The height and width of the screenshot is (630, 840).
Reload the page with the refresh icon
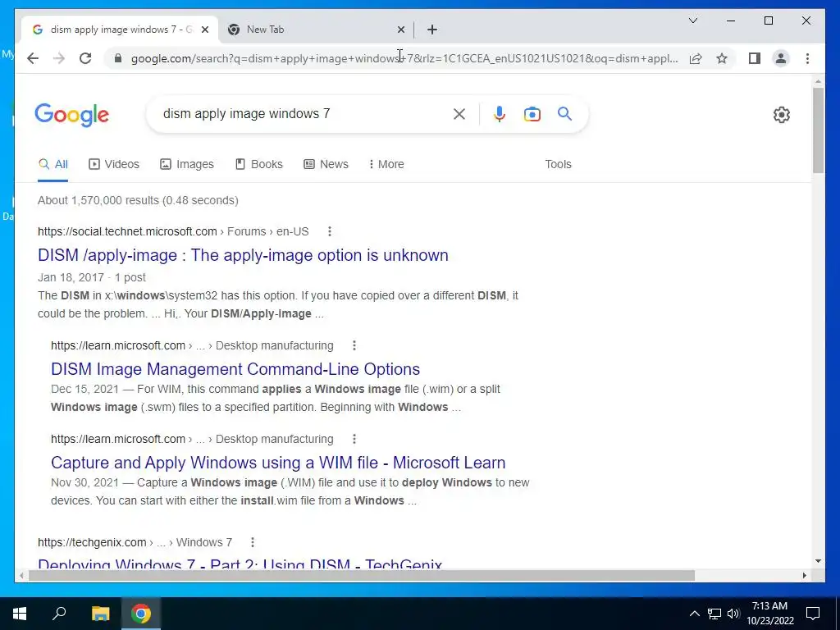85,58
